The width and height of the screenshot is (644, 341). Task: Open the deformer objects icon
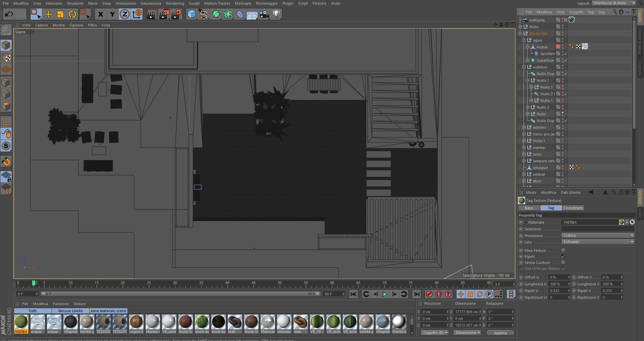tap(240, 14)
